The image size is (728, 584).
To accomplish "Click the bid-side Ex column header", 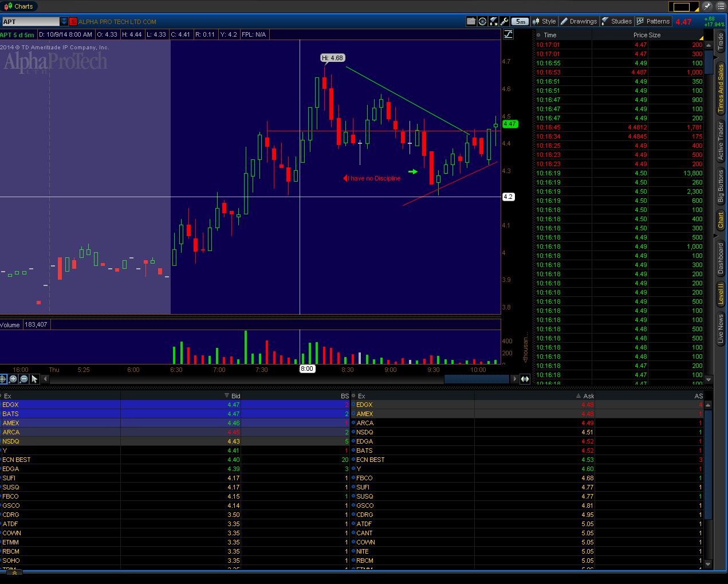I will point(7,396).
